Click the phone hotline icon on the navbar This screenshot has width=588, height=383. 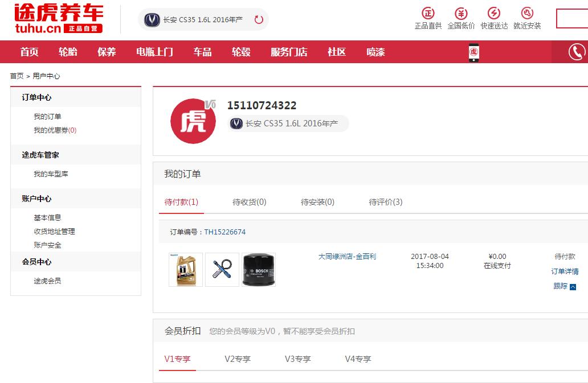(x=580, y=52)
